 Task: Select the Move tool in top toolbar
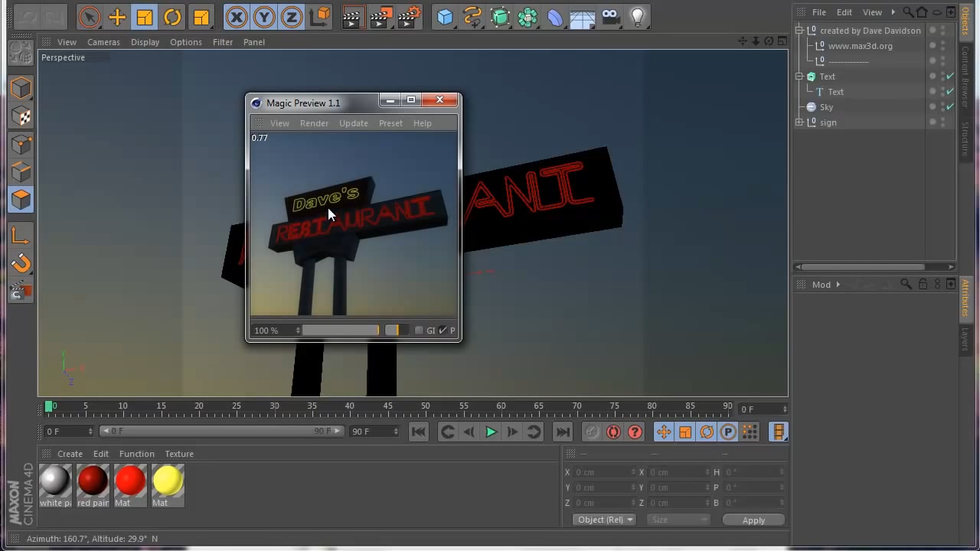[x=117, y=17]
